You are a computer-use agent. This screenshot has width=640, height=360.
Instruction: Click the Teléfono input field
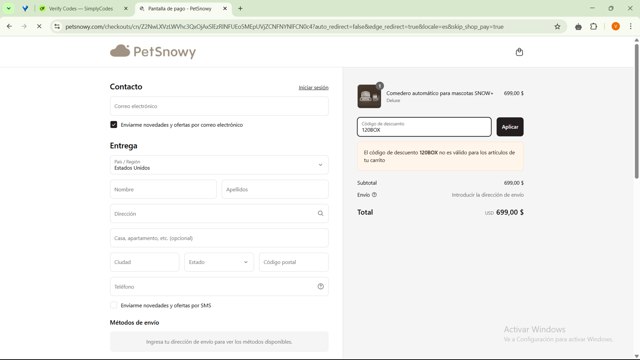click(x=219, y=287)
